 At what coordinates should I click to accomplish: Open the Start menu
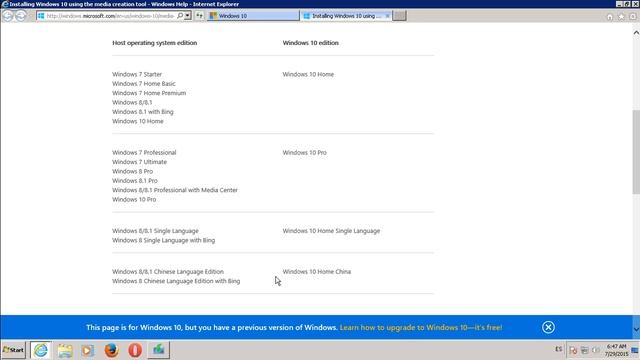(13, 350)
